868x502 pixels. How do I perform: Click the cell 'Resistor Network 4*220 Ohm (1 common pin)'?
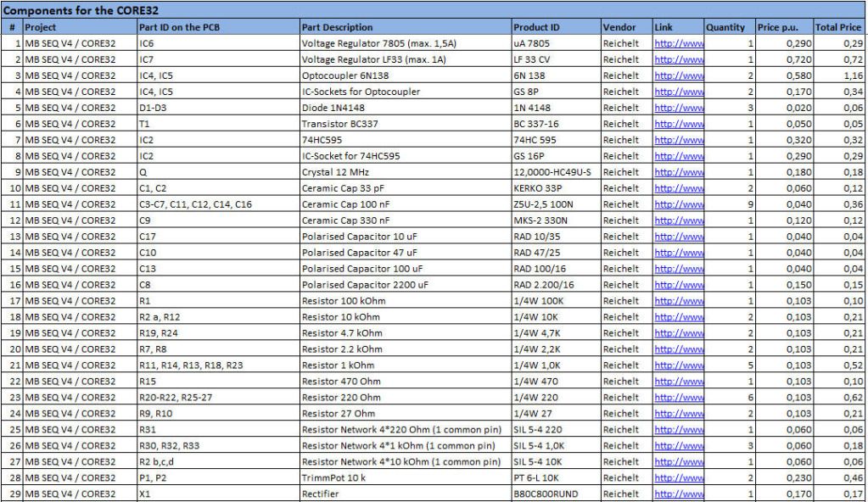(406, 428)
